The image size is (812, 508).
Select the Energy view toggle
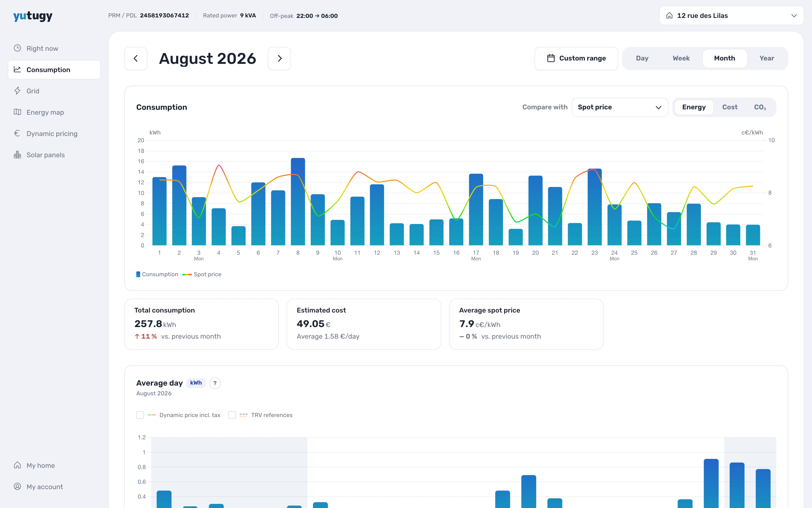694,107
